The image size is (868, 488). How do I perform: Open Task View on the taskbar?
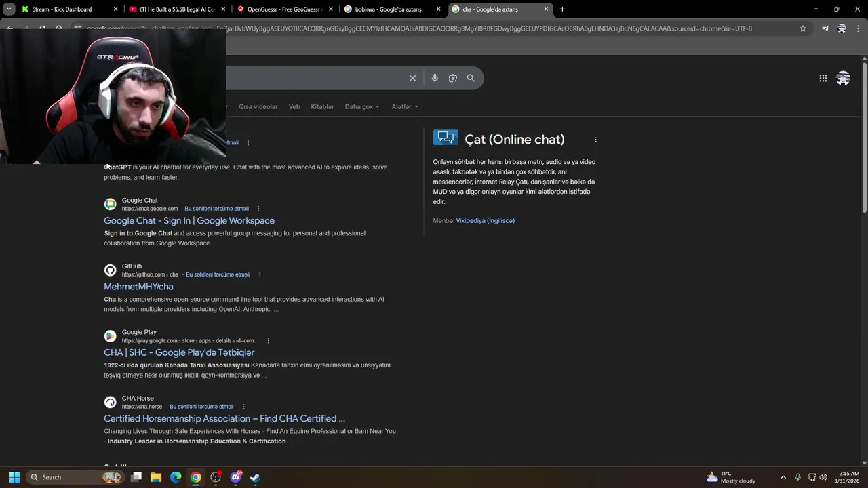(136, 477)
